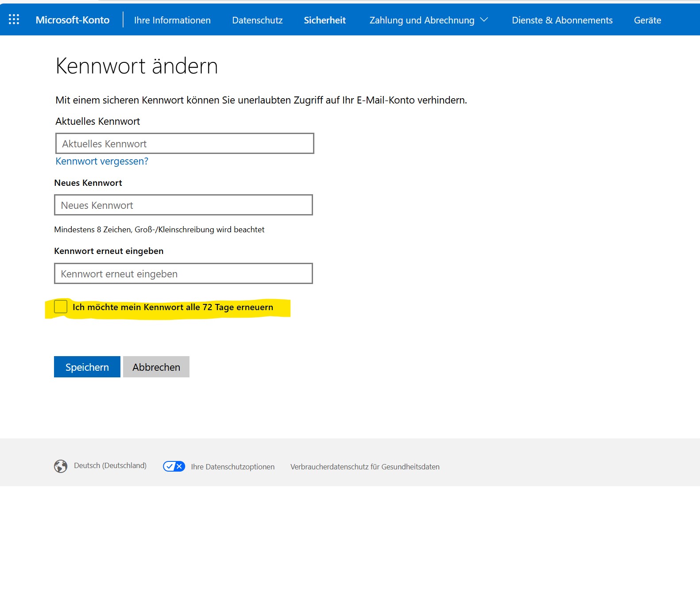Screen dimensions: 700x603
Task: Click the Kennwort ändern heading
Action: pos(137,66)
